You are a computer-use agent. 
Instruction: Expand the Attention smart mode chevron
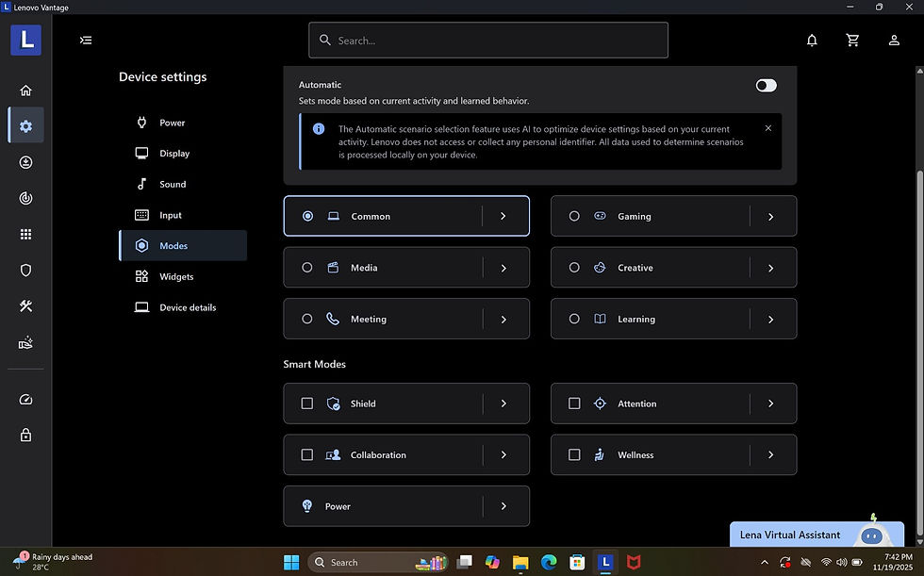(x=771, y=403)
